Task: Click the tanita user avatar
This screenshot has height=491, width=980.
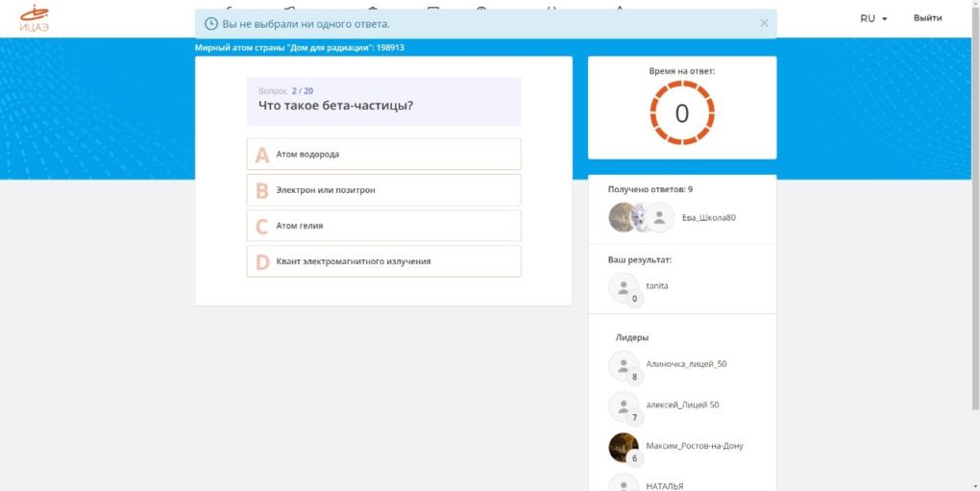Action: point(624,287)
